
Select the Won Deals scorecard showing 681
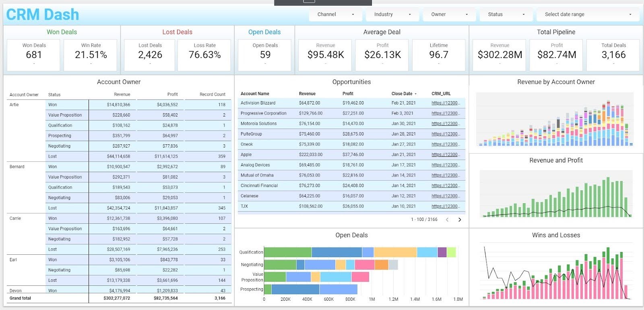point(34,55)
